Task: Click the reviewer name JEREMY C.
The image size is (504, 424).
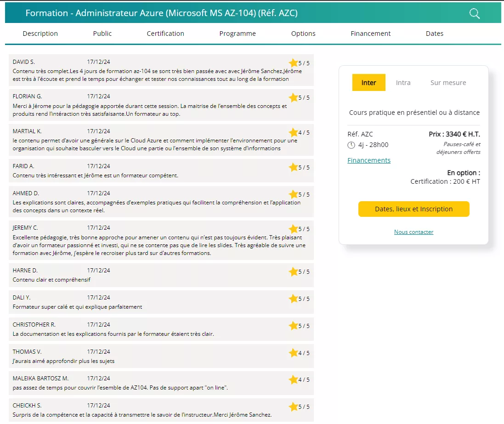Action: [x=25, y=227]
